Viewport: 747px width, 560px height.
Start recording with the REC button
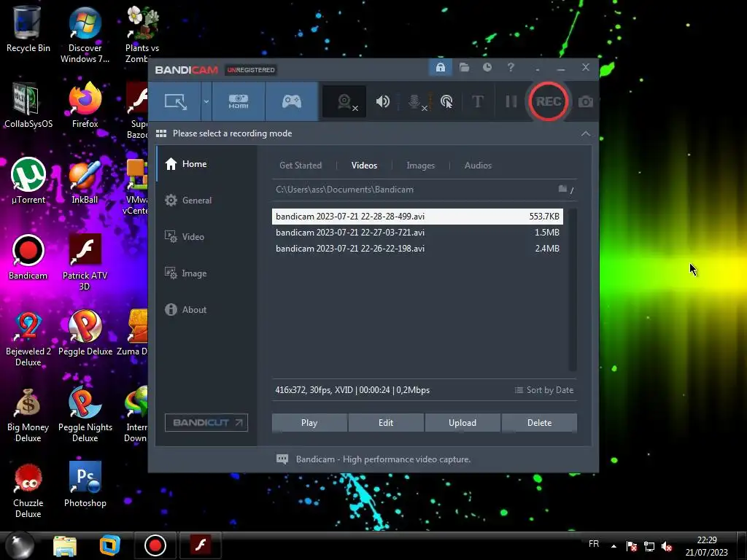(549, 101)
